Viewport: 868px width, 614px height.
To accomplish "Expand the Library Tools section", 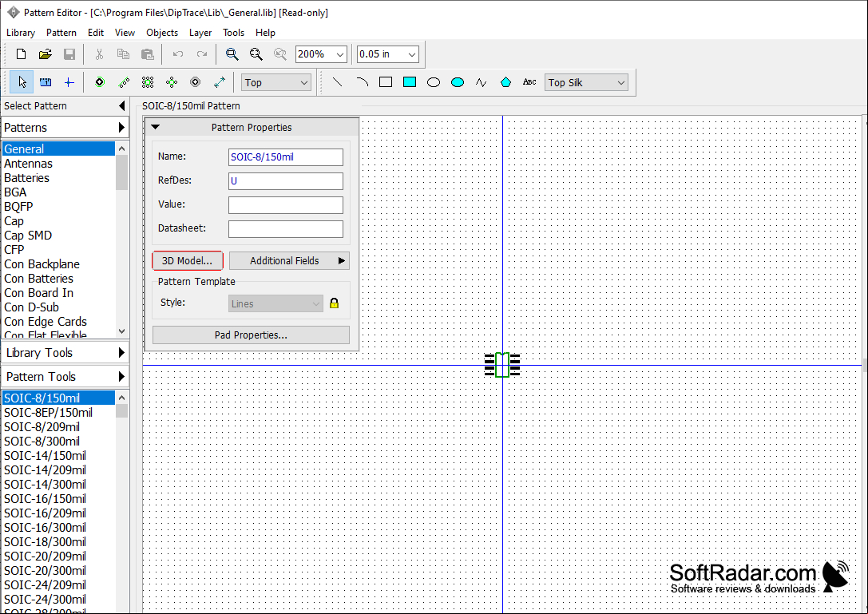I will [65, 353].
